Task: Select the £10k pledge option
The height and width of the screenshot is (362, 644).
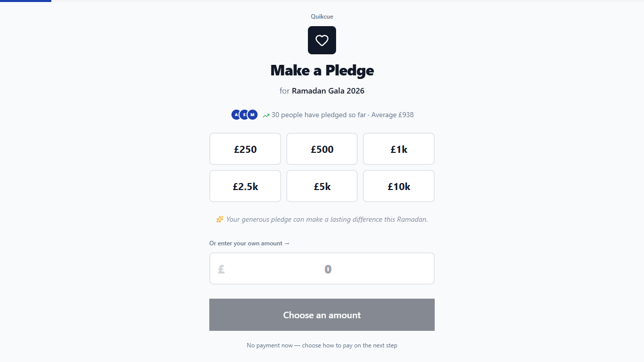Action: click(x=398, y=186)
